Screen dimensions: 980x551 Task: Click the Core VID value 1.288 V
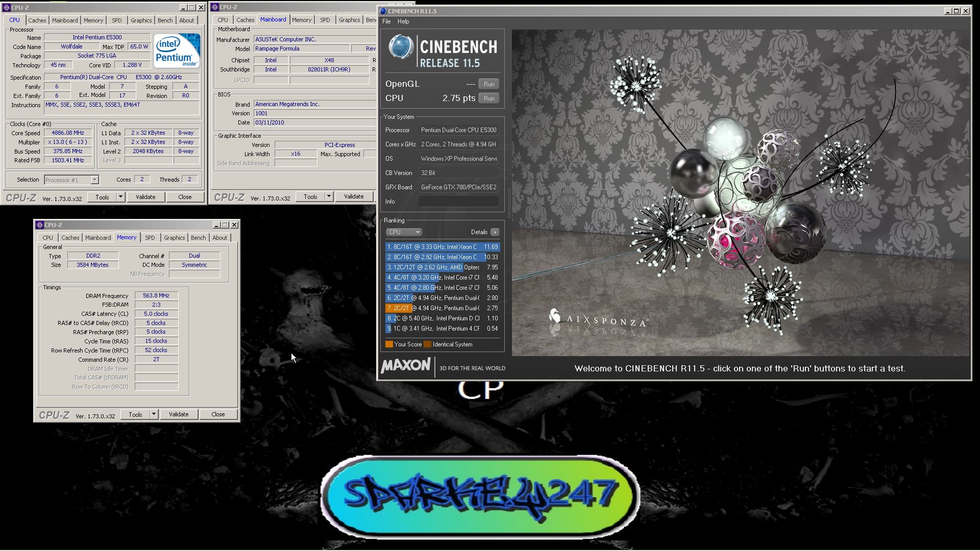point(132,65)
